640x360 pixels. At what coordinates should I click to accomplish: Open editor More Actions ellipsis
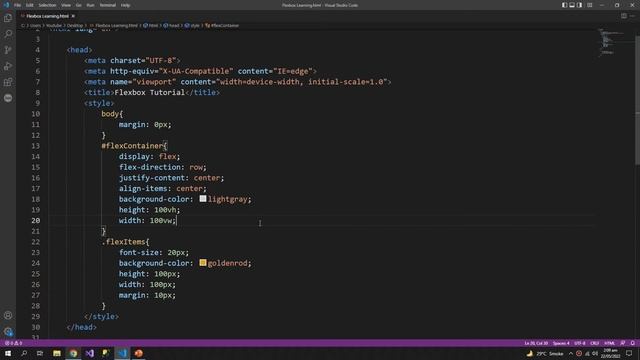(x=633, y=16)
